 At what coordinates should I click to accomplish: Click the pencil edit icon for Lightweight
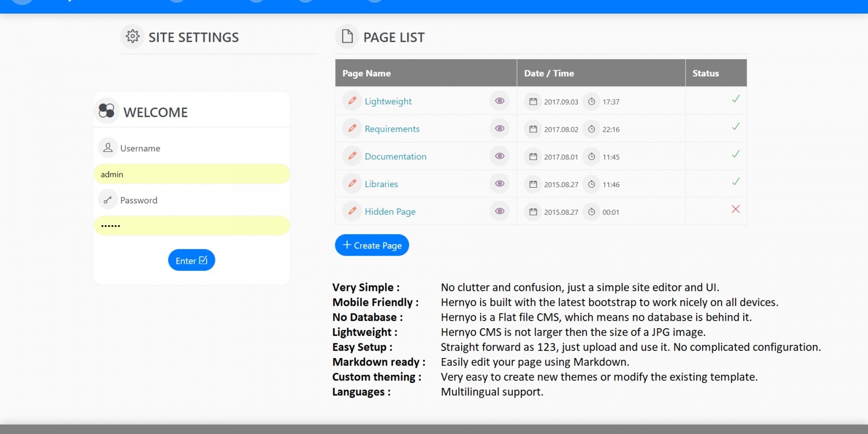tap(352, 101)
